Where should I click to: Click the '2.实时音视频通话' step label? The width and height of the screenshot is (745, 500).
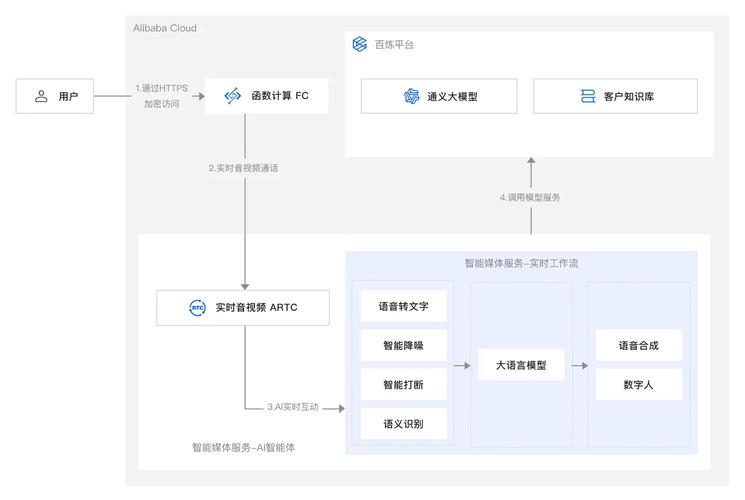pyautogui.click(x=243, y=168)
